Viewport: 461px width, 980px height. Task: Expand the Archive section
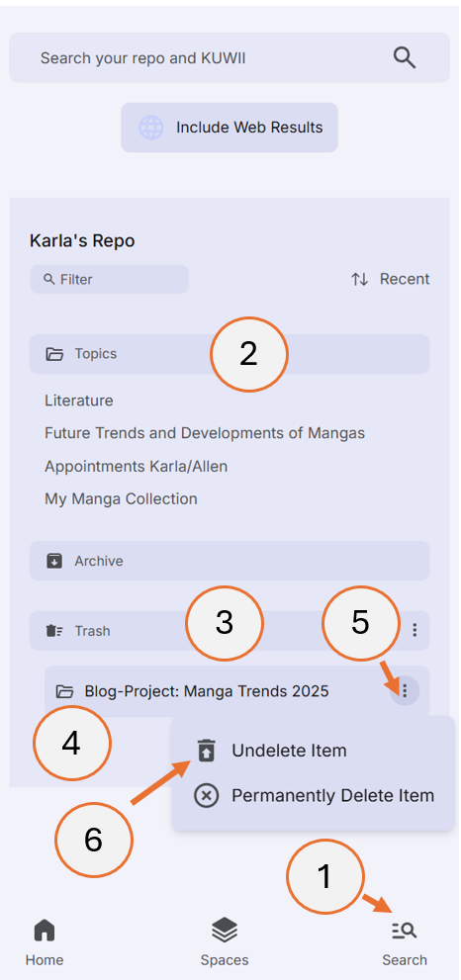pyautogui.click(x=230, y=561)
